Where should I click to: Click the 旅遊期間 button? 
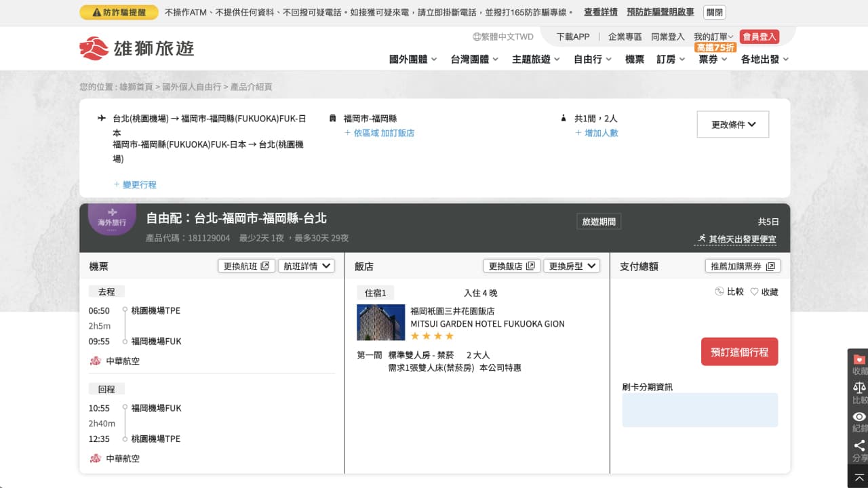tap(599, 222)
